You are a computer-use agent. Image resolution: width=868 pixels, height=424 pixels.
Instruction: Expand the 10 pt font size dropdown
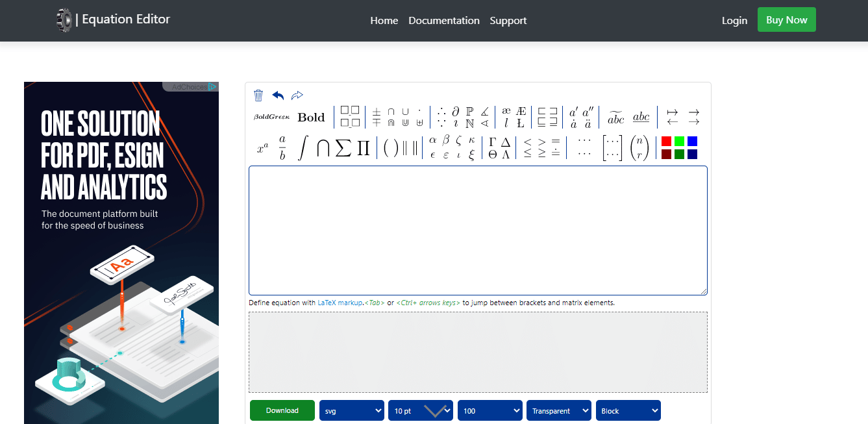tap(420, 410)
